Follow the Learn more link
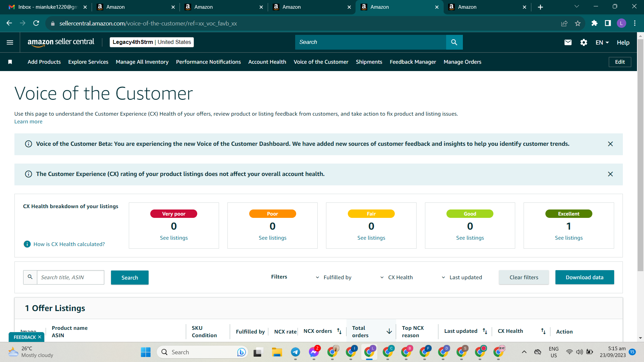 28,122
